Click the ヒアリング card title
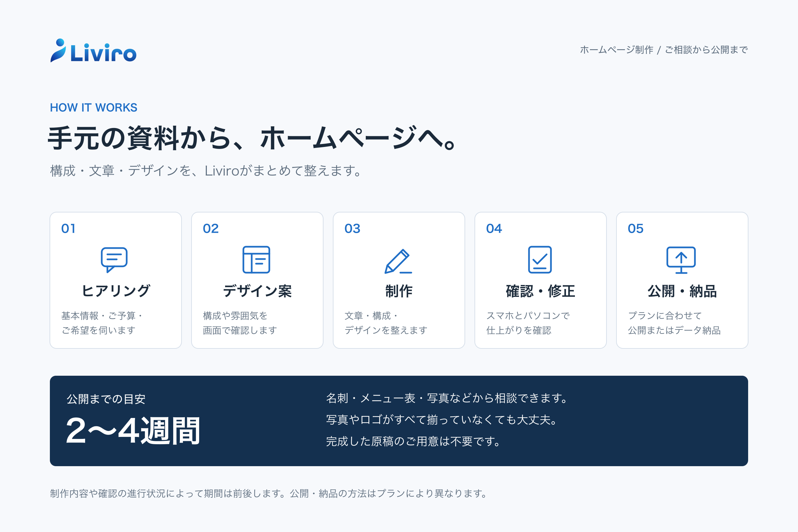Screen dimensions: 798x532 pyautogui.click(x=116, y=291)
